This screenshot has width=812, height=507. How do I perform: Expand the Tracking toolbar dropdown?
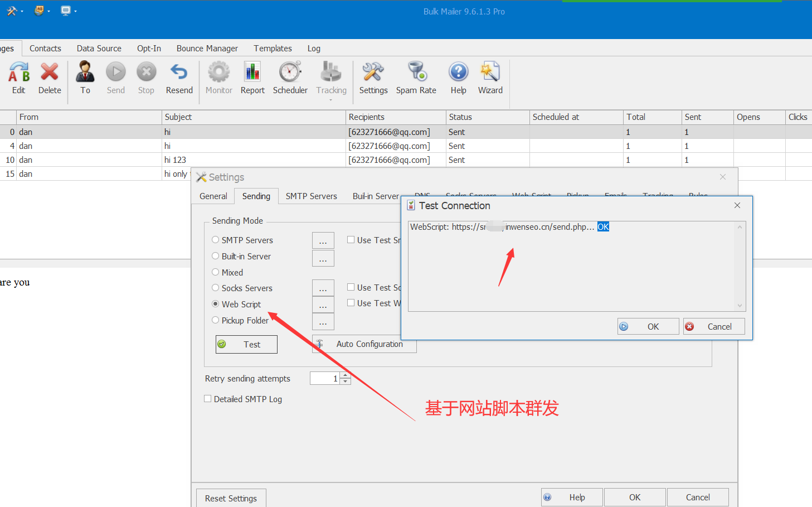tap(331, 100)
